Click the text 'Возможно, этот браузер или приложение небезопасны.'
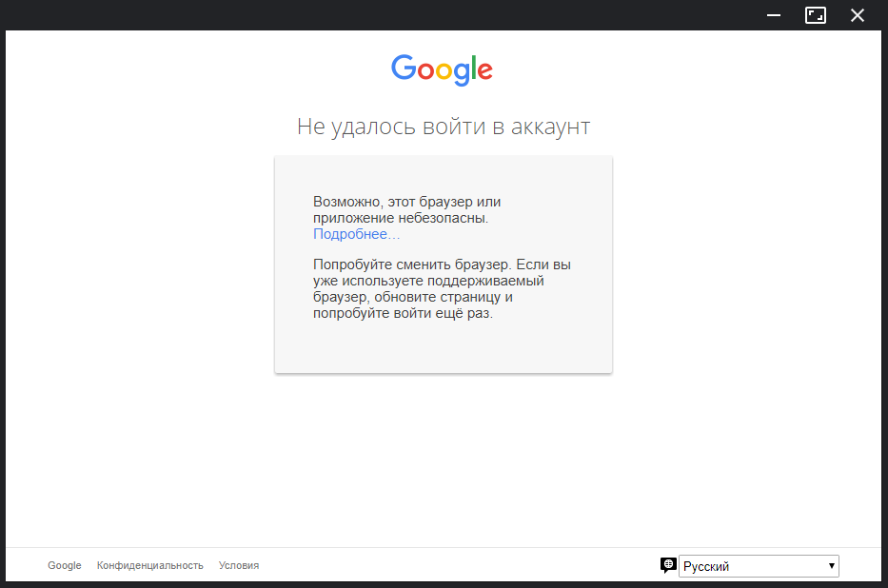Screen dimensions: 888x588 click(x=406, y=210)
